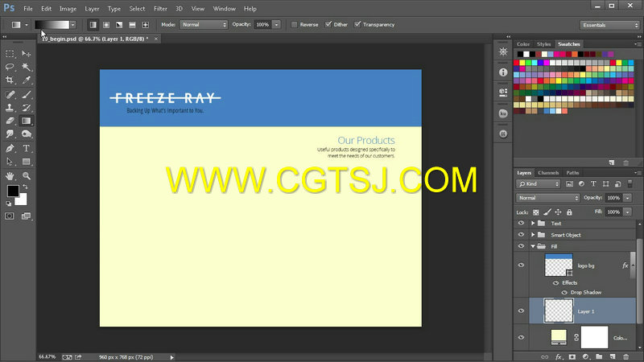Toggle the Dither checkbox
The image size is (644, 362).
328,25
